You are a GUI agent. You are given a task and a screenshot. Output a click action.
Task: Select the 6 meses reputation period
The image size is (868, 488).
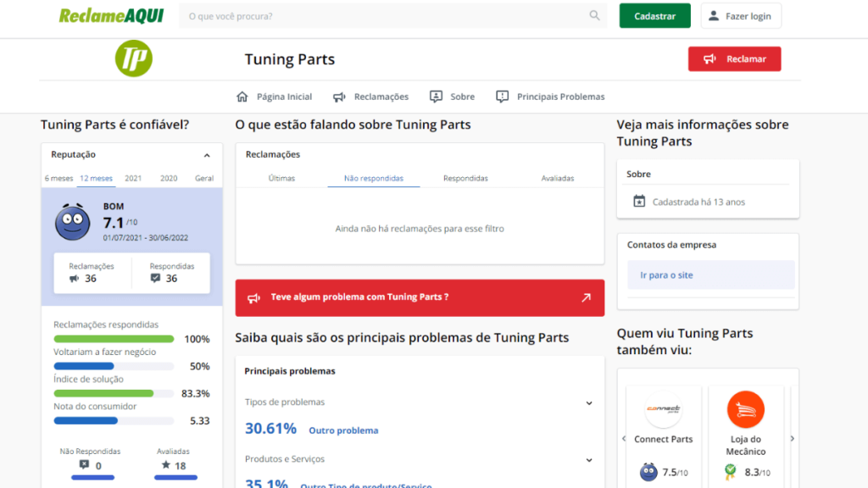[58, 179]
